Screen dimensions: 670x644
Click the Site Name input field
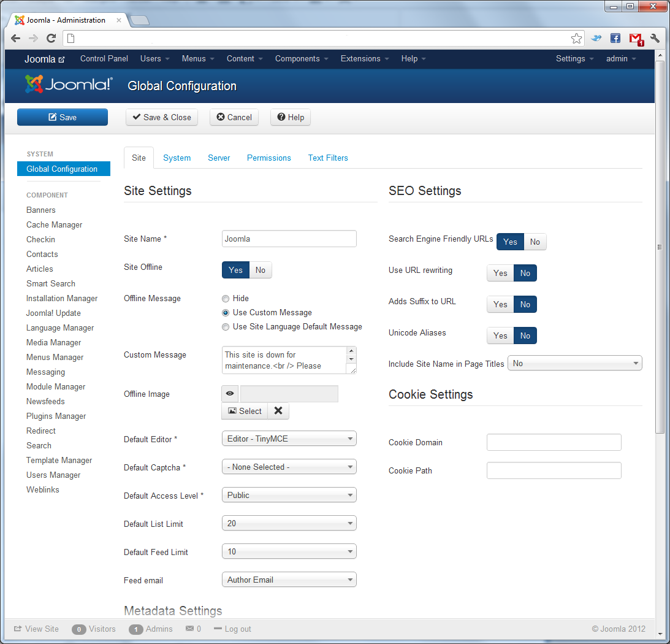pyautogui.click(x=289, y=239)
